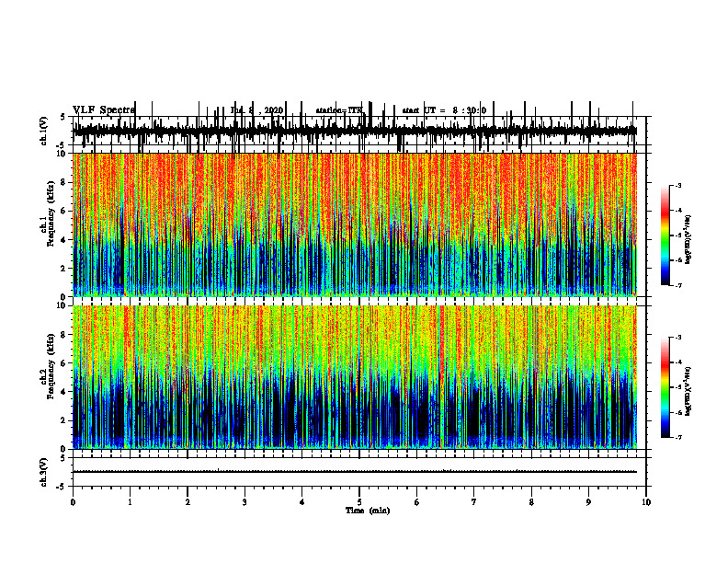Click the time axis tick label "10"

click(x=646, y=502)
